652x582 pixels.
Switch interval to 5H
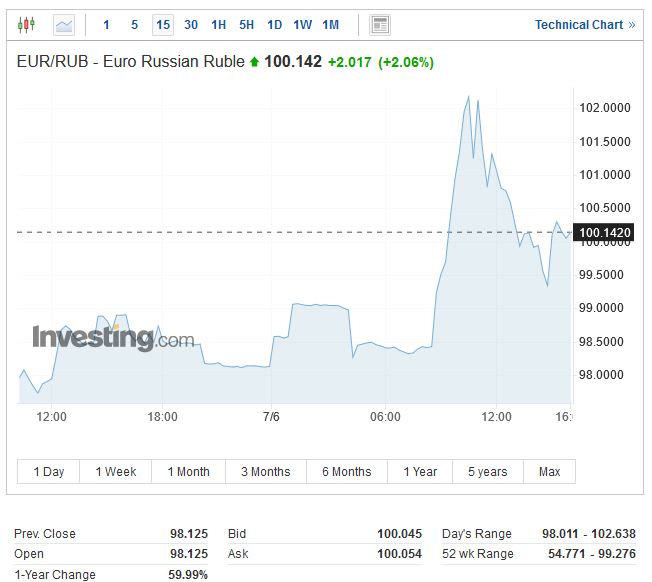coord(247,24)
